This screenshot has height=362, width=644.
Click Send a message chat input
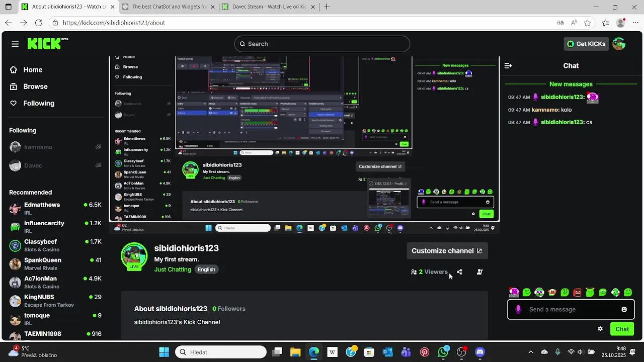point(571,309)
